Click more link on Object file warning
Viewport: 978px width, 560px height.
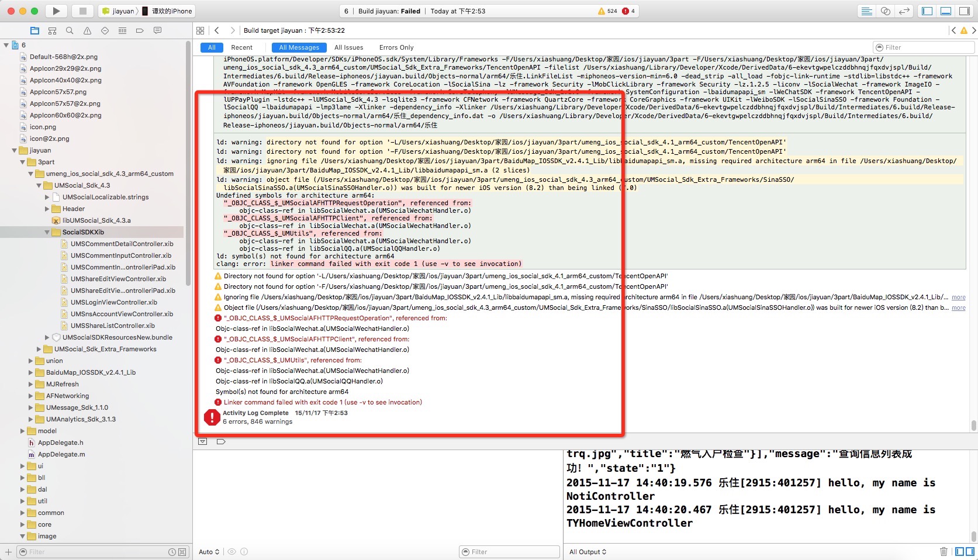pyautogui.click(x=959, y=308)
